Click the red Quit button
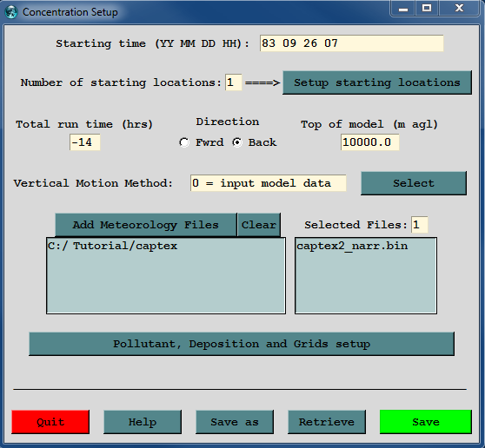Screen dimensions: 485x448 (x=50, y=422)
